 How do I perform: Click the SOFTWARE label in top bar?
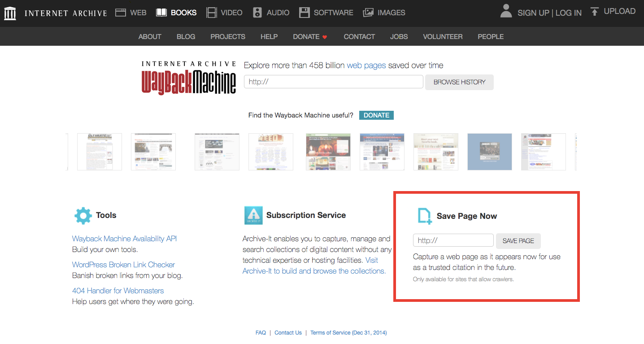(x=334, y=13)
